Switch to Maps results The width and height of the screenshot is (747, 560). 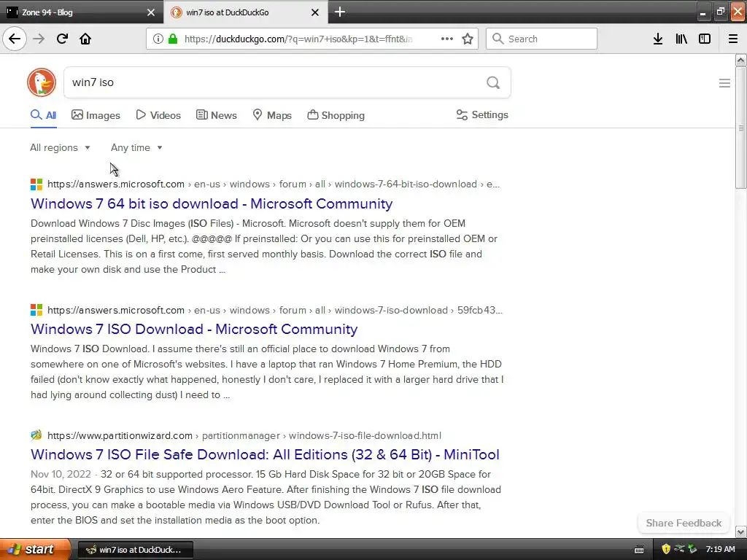[272, 115]
